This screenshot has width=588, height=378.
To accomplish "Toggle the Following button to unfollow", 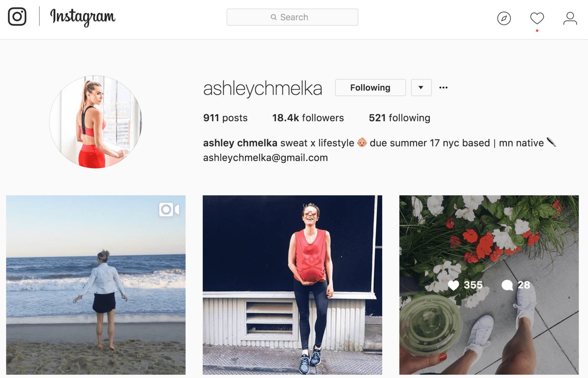I will point(370,87).
